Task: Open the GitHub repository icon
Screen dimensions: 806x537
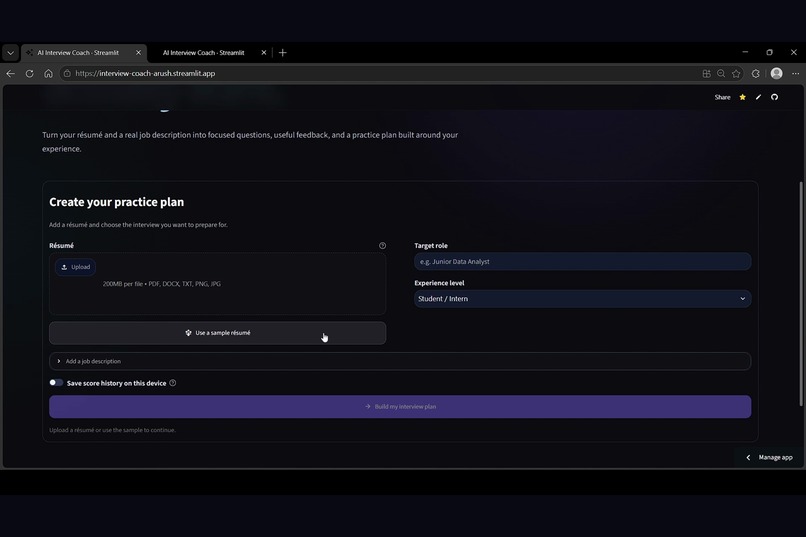Action: [x=774, y=97]
